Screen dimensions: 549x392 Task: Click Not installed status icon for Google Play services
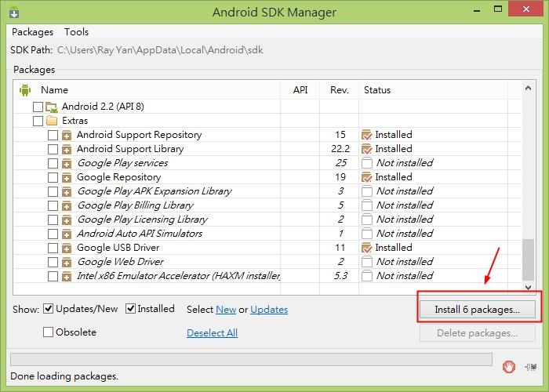[x=366, y=163]
